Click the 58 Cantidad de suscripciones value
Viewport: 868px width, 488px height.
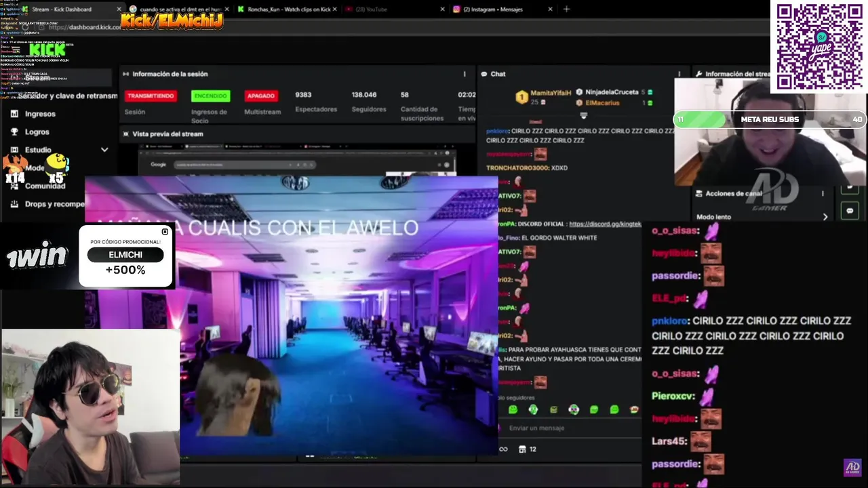click(405, 95)
